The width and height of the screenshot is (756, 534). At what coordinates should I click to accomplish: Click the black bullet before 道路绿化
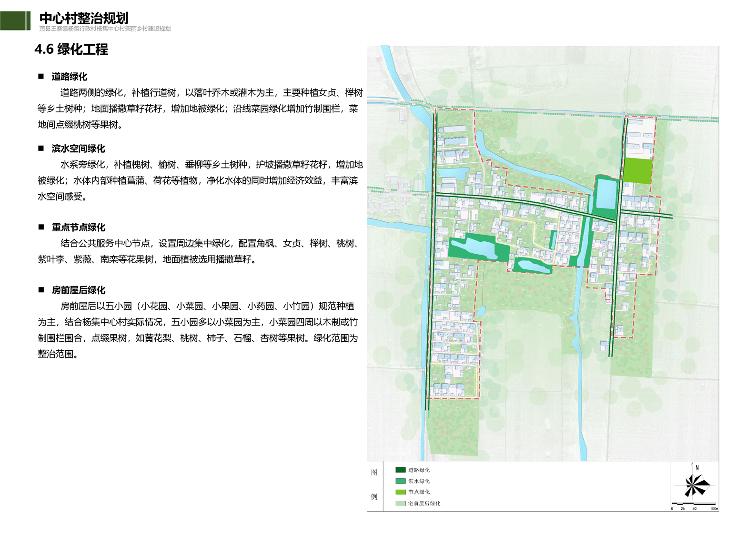tap(41, 77)
